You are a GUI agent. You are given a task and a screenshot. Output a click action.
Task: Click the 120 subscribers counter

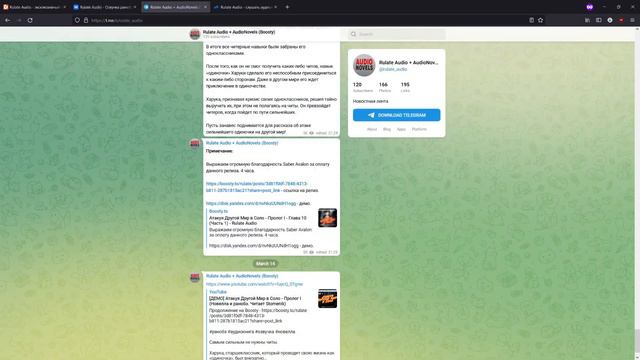pos(362,87)
